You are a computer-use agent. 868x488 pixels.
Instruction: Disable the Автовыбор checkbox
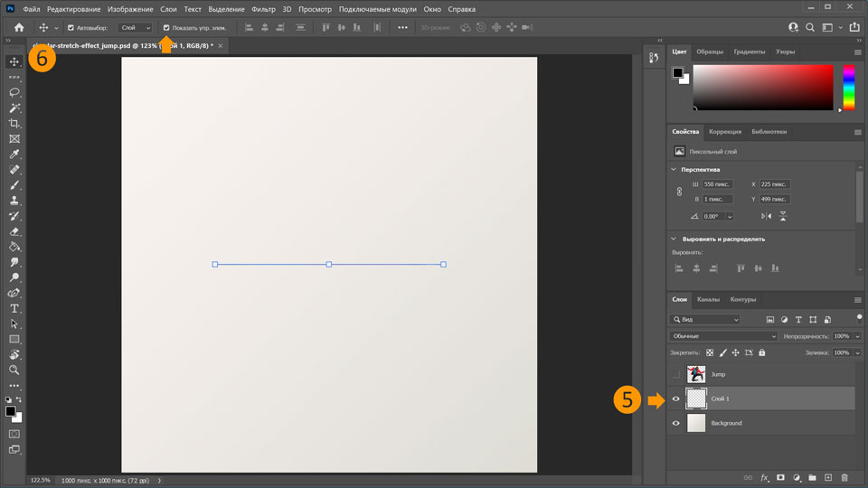click(71, 28)
